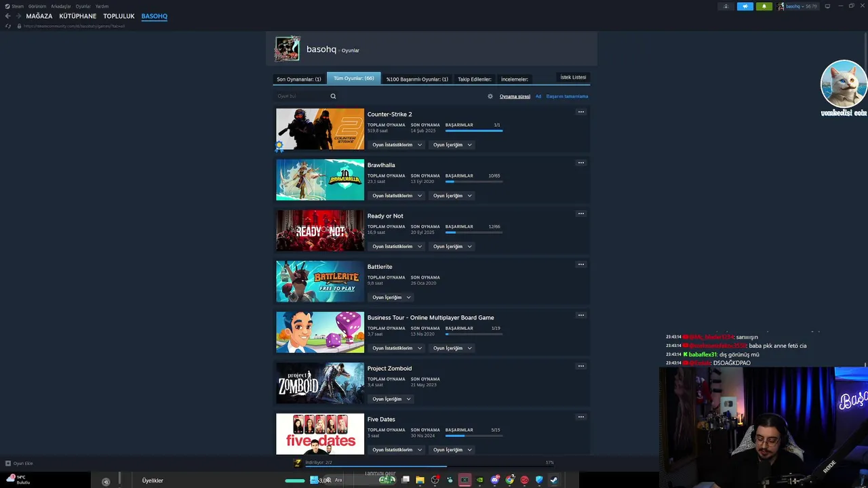
Task: Open the Brawlhalla game title link
Action: [x=381, y=165]
